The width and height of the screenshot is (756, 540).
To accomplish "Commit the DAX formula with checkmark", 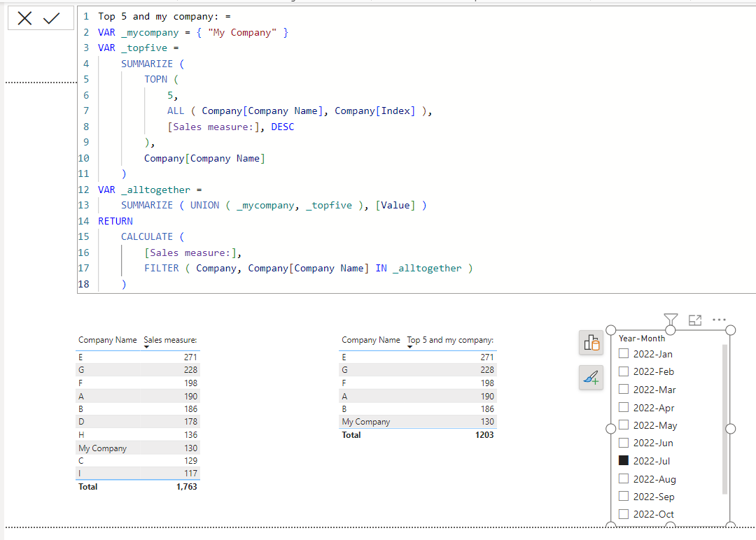I will point(52,18).
